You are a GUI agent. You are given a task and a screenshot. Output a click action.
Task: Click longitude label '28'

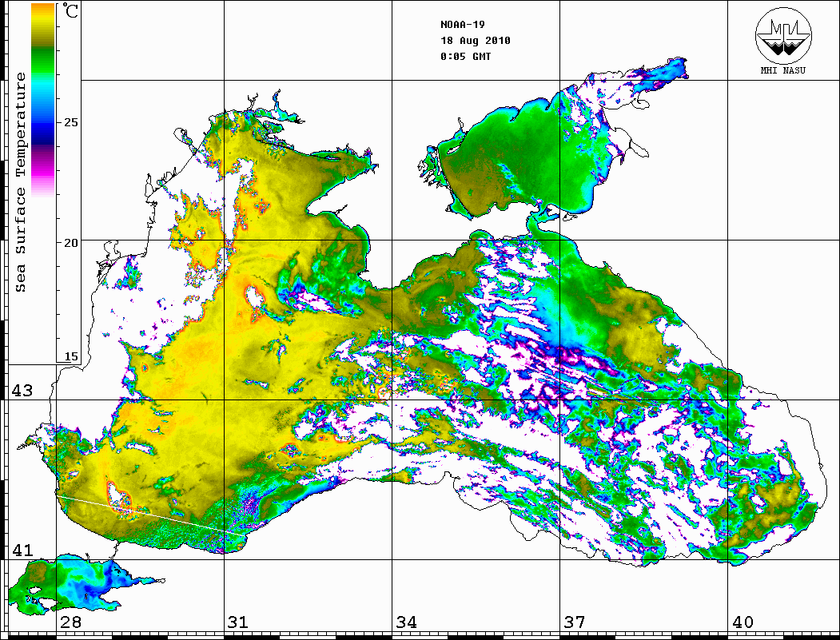(x=70, y=622)
